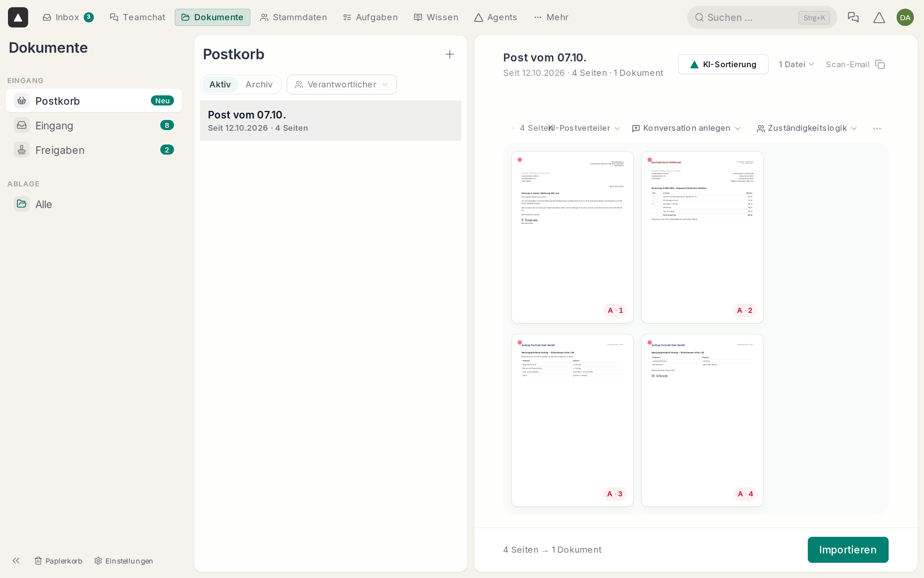Select the Dokumente tab

tap(212, 17)
